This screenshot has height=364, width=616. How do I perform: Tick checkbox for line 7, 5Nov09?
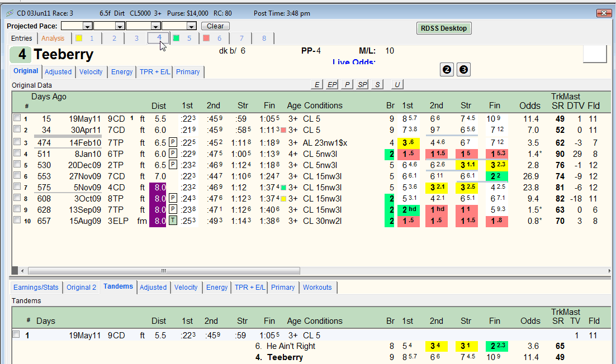click(x=17, y=186)
